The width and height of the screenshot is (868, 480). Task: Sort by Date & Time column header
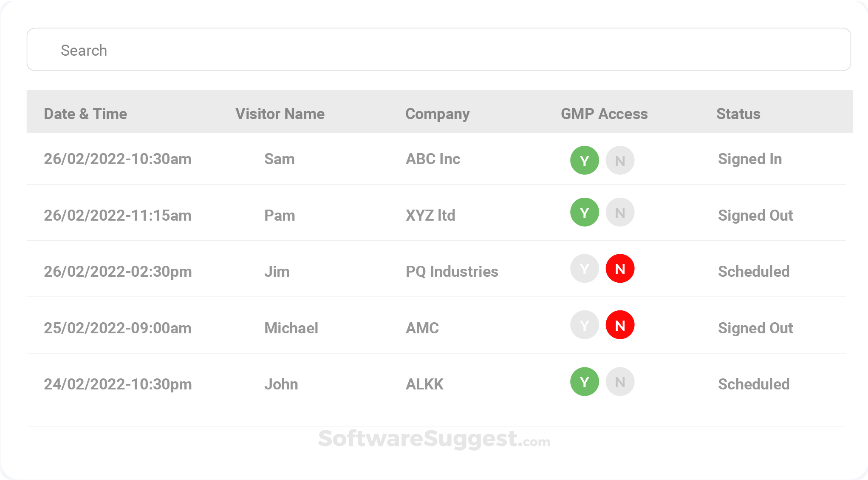(x=85, y=114)
